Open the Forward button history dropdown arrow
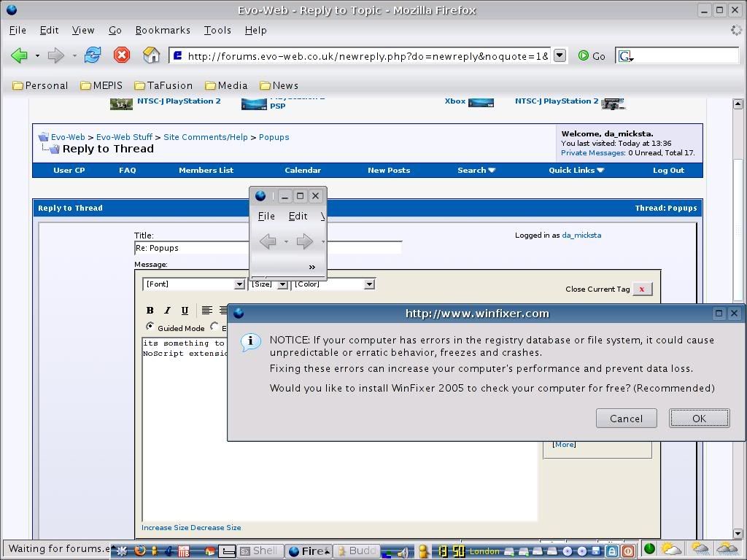Screen dimensions: 747x560 (x=74, y=55)
